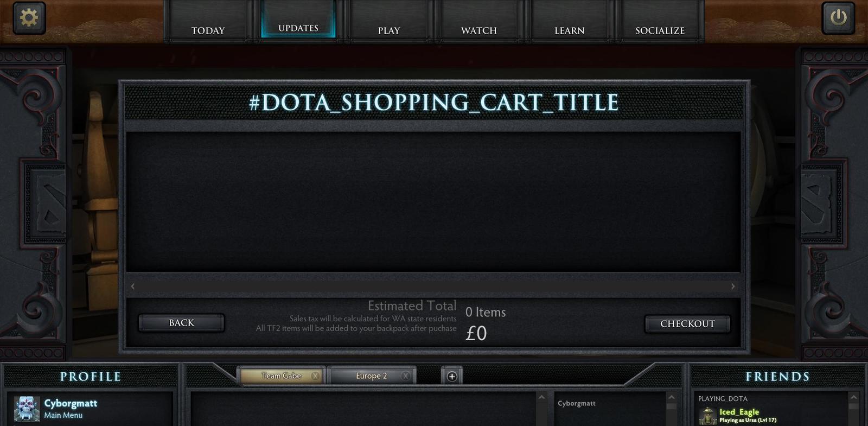Click the power quit icon
The width and height of the screenshot is (868, 426).
point(838,18)
